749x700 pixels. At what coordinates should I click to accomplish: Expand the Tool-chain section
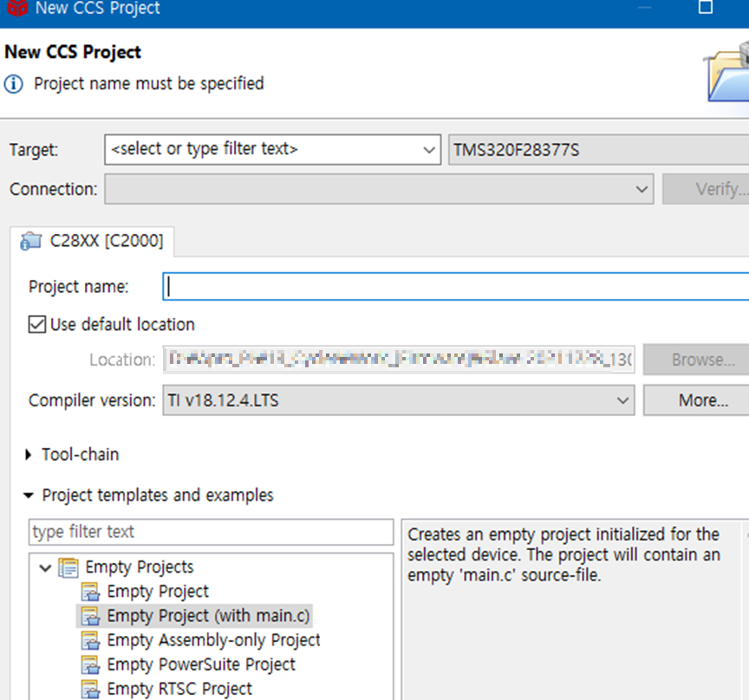click(29, 455)
